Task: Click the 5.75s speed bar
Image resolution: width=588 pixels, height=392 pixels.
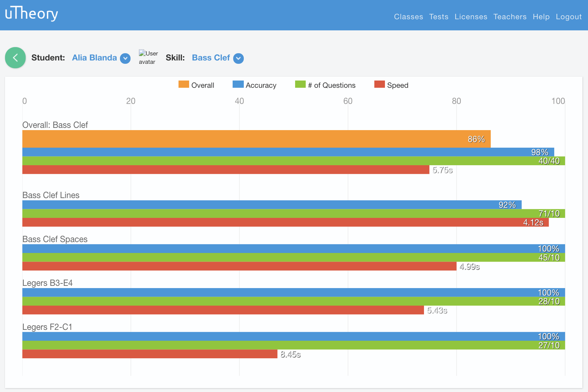Action: tap(226, 170)
